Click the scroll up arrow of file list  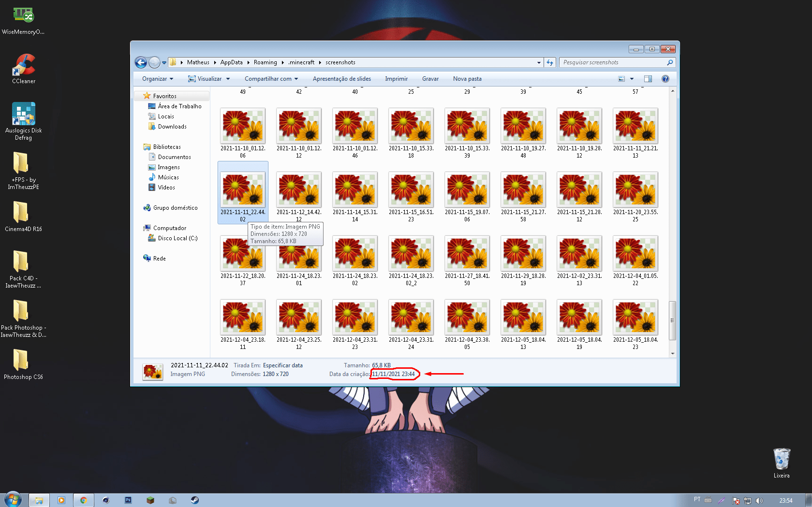pyautogui.click(x=672, y=91)
